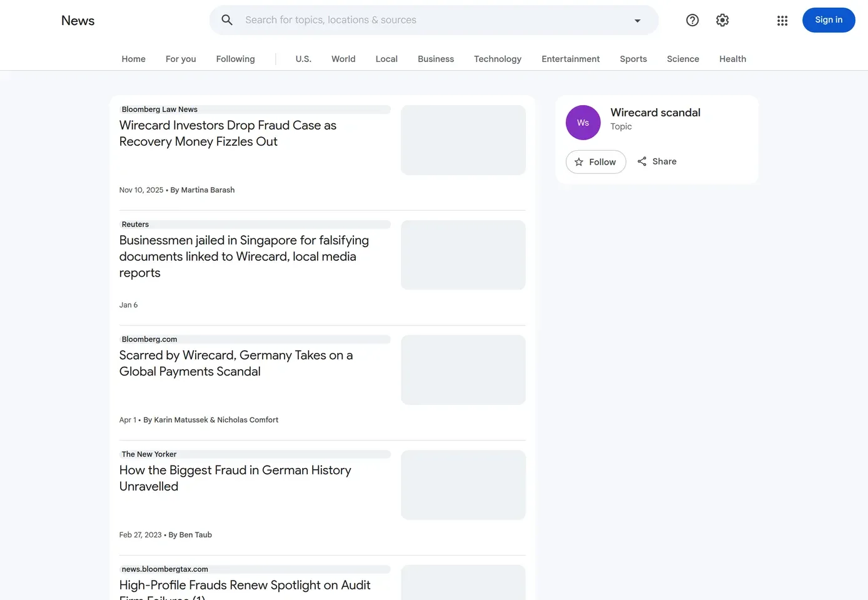Open the Technology tab
Screen dimensions: 868x600
pos(498,59)
